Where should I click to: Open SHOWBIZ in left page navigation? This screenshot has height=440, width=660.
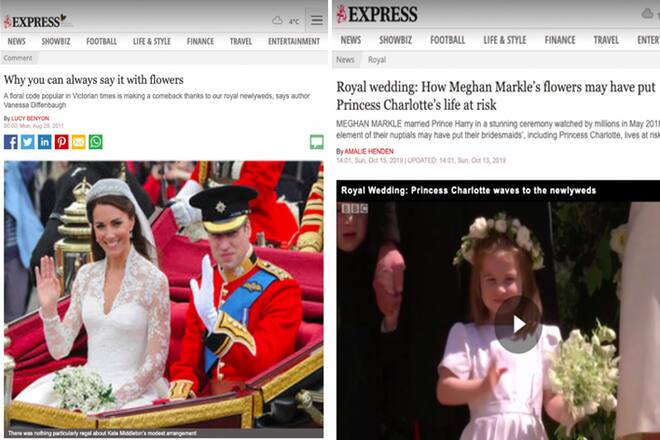click(56, 41)
